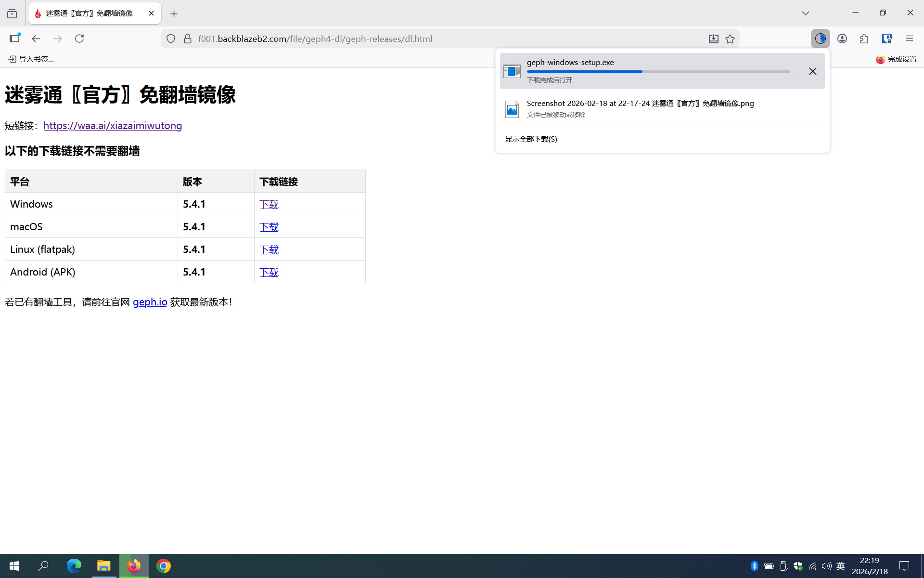The height and width of the screenshot is (578, 924).
Task: Bookmark this page with star icon
Action: coord(730,39)
